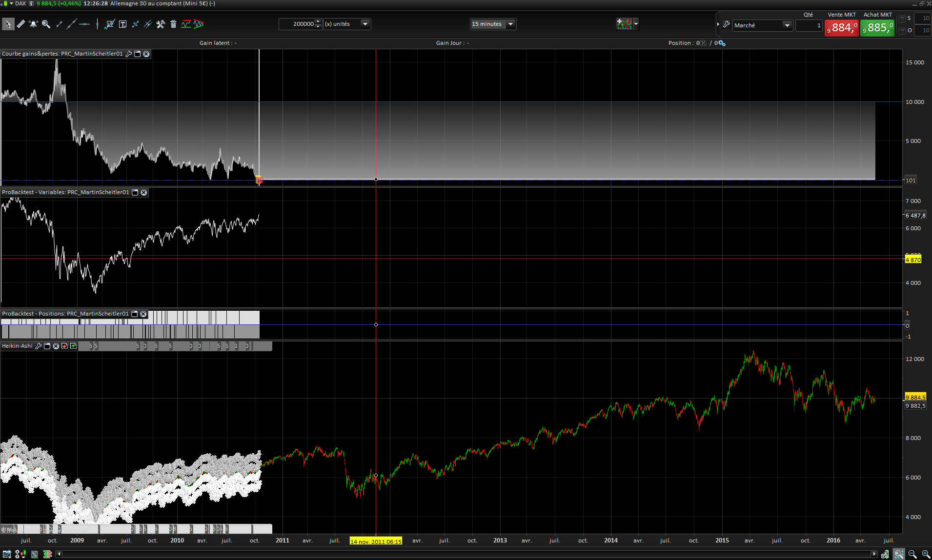This screenshot has height=560, width=932.
Task: Click the 200000 units input field
Action: (297, 24)
